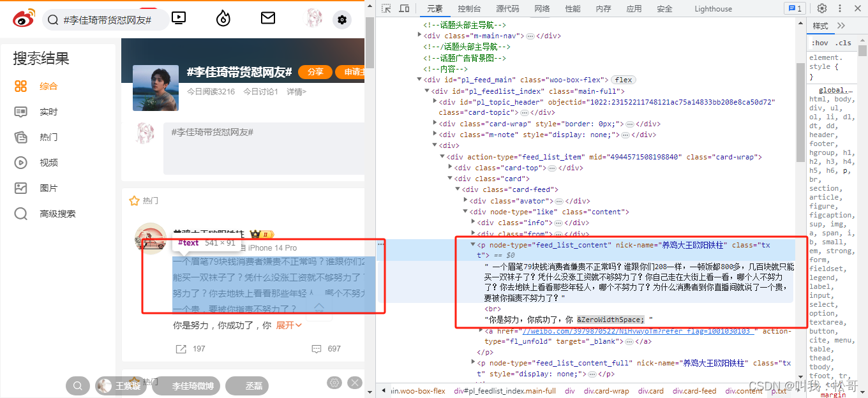Click the Weibo logo icon
868x398 pixels.
click(x=24, y=18)
